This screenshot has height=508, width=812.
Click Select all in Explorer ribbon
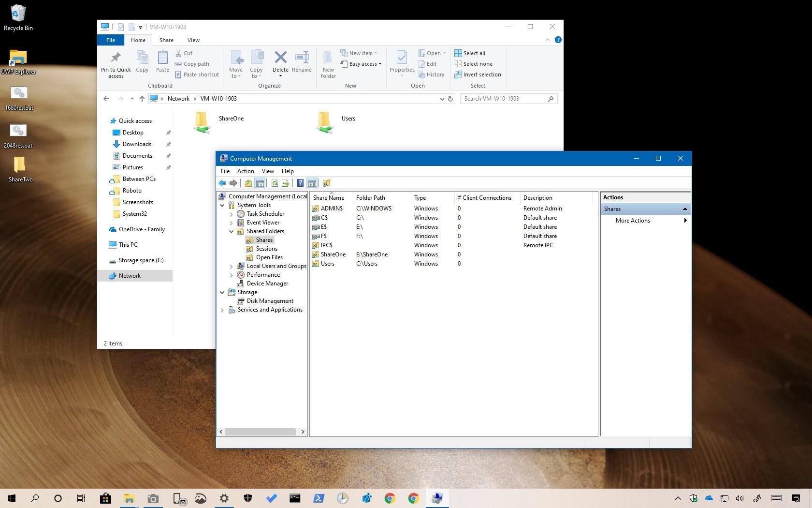coord(470,53)
